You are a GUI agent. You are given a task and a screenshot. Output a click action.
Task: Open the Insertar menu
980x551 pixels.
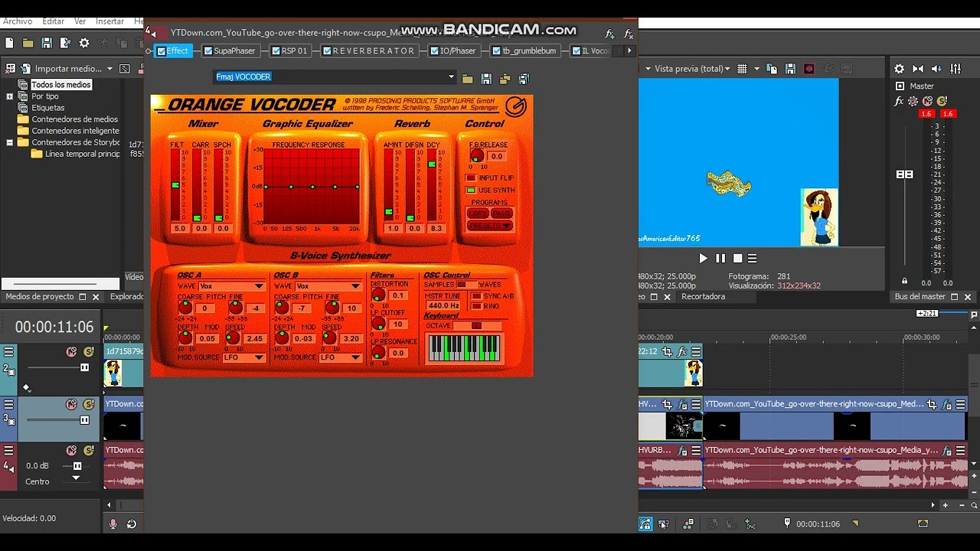110,21
